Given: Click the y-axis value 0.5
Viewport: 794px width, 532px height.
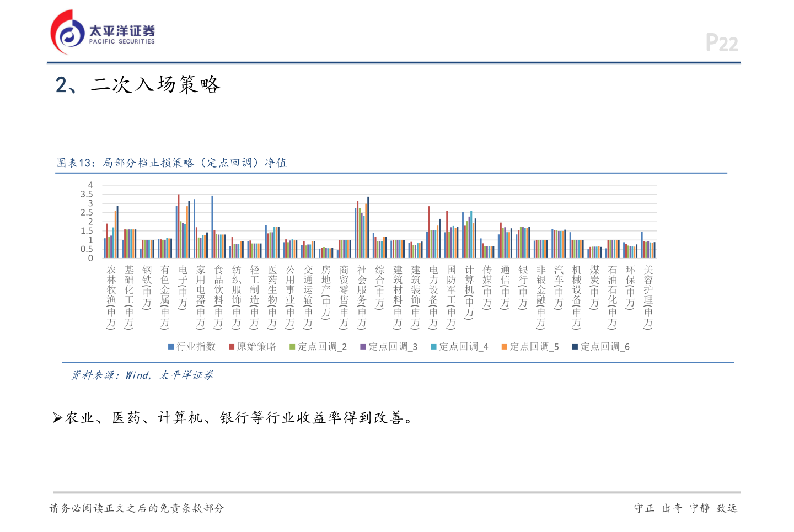Looking at the screenshot, I should [87, 249].
